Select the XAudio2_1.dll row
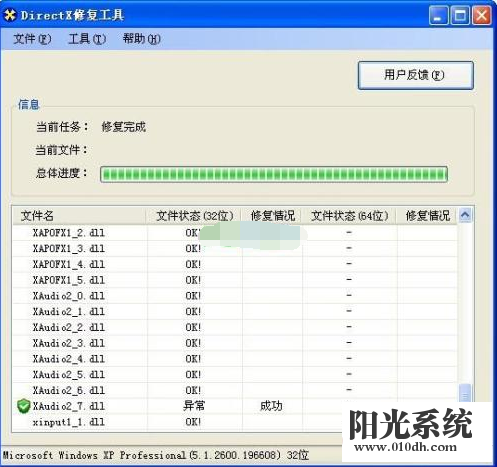The height and width of the screenshot is (467, 497). point(235,311)
